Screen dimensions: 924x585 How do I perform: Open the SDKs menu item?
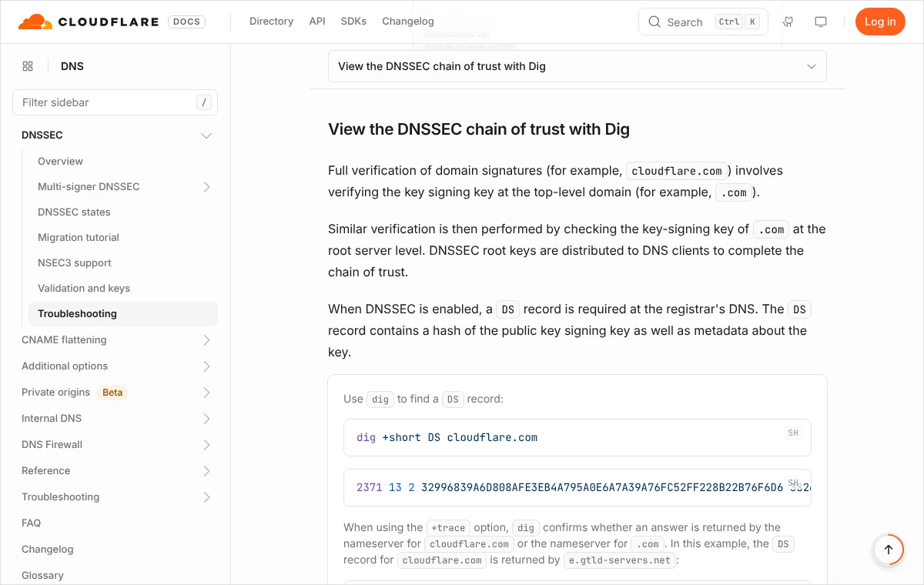353,22
